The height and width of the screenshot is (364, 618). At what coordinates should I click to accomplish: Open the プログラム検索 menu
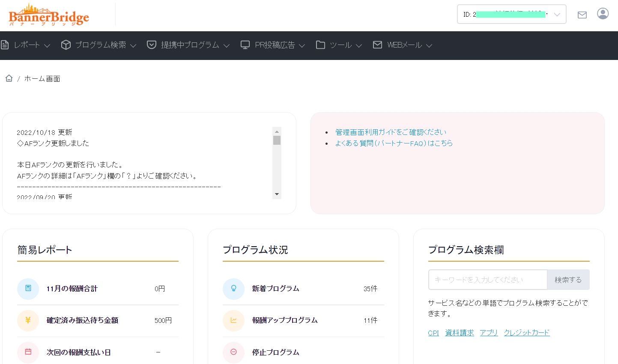101,45
